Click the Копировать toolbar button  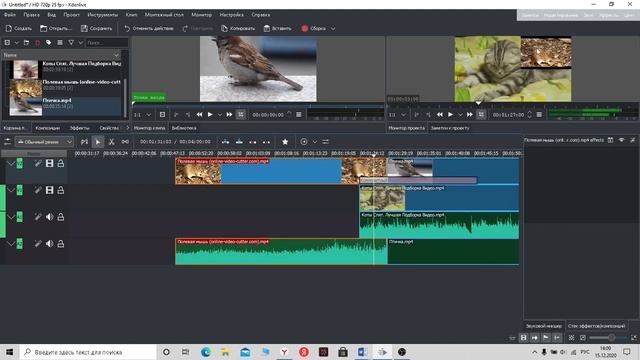pyautogui.click(x=238, y=29)
